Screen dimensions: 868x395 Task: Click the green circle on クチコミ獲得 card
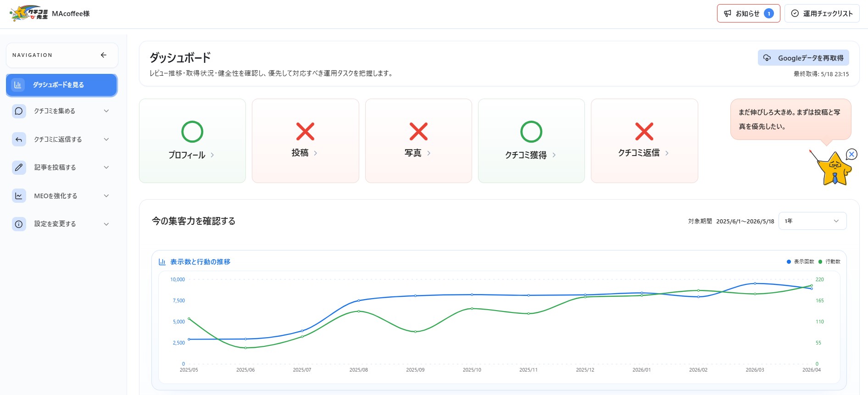[x=531, y=132]
